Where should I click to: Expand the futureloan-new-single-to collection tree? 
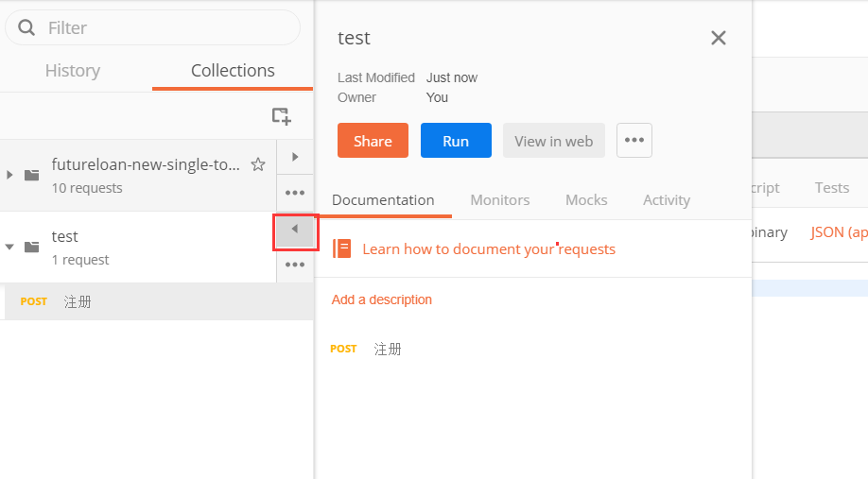tap(10, 175)
